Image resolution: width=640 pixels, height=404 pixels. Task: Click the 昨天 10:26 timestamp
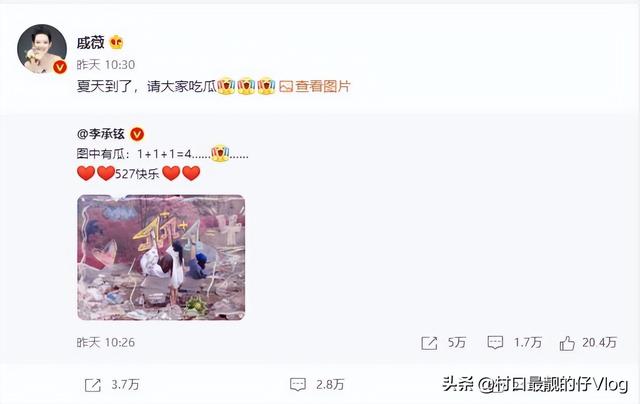[106, 343]
